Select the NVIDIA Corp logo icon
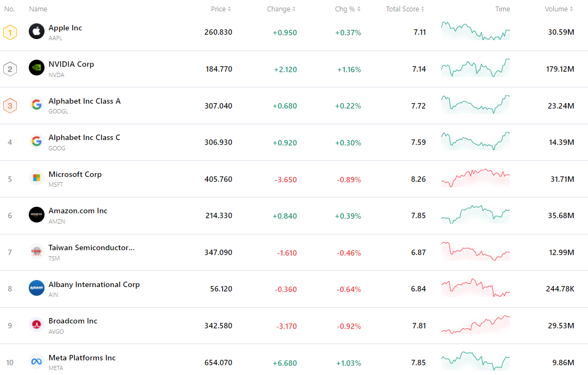The height and width of the screenshot is (375, 588). pyautogui.click(x=36, y=68)
